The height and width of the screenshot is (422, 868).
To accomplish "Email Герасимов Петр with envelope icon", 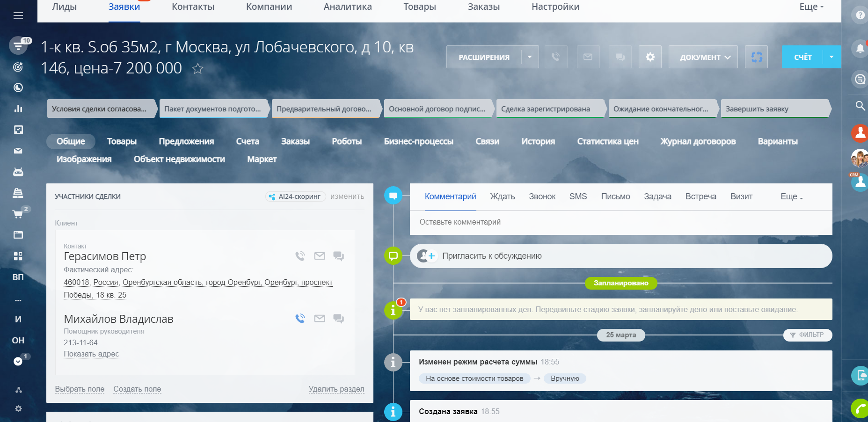I will [x=320, y=256].
